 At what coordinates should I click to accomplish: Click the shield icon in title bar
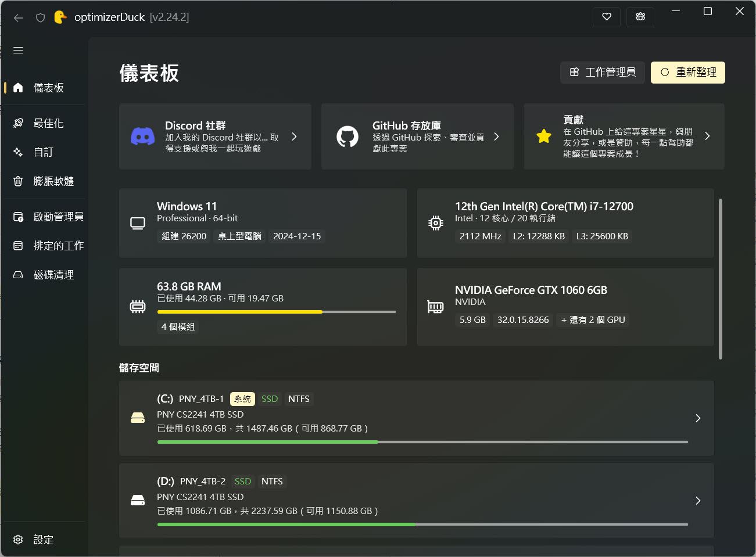coord(40,18)
